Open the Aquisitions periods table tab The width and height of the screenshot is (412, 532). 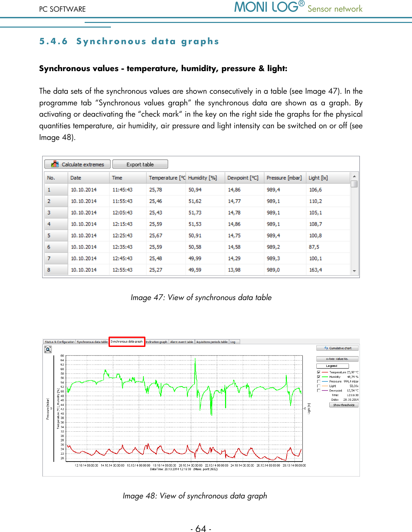click(212, 342)
